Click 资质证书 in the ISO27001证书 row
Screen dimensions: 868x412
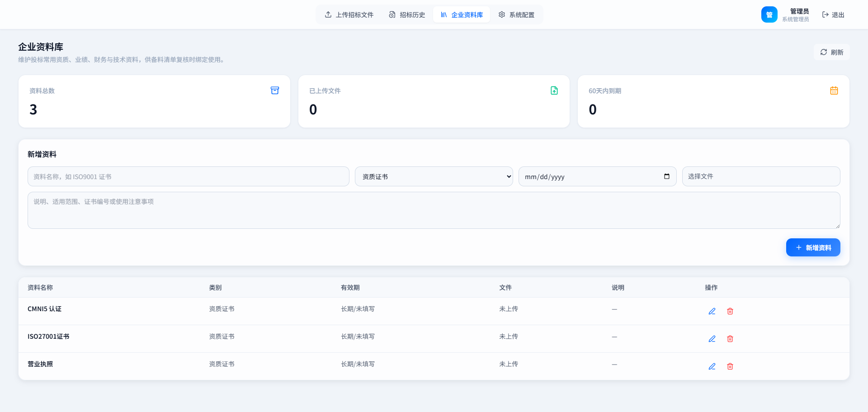(x=222, y=336)
